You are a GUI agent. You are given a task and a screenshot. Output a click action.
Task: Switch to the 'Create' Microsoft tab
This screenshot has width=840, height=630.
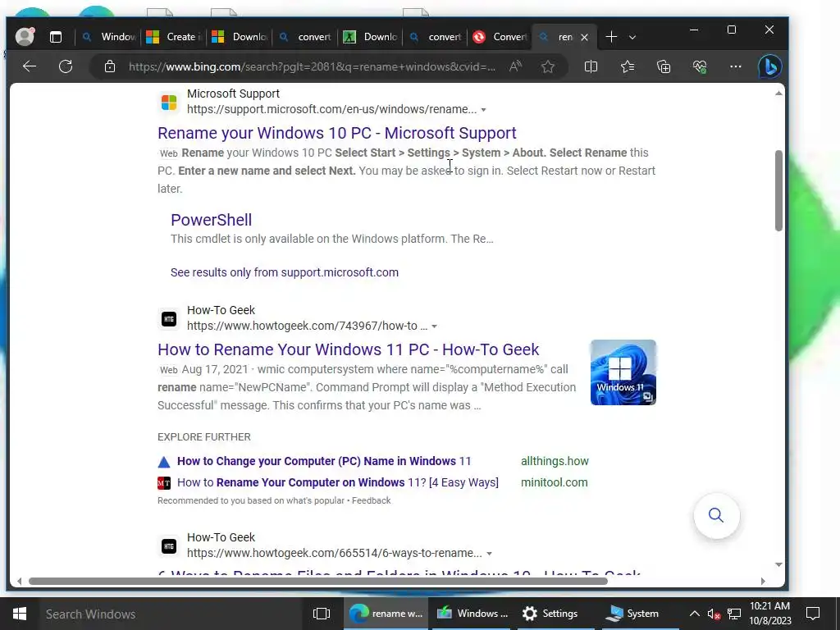(x=174, y=37)
